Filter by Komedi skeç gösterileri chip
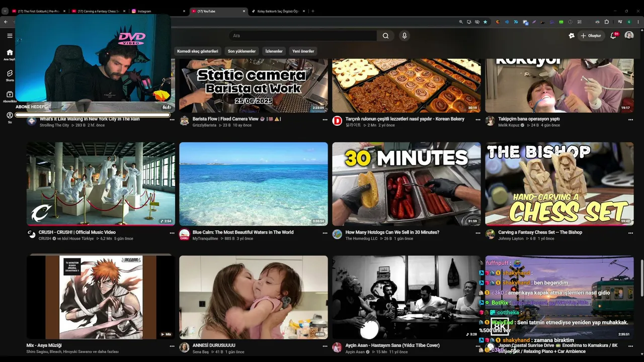Screen dimensions: 644x362 [198, 51]
